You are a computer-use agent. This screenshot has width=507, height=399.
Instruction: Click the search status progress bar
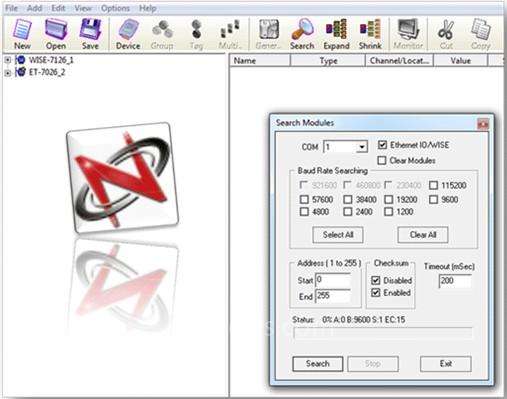click(x=383, y=333)
